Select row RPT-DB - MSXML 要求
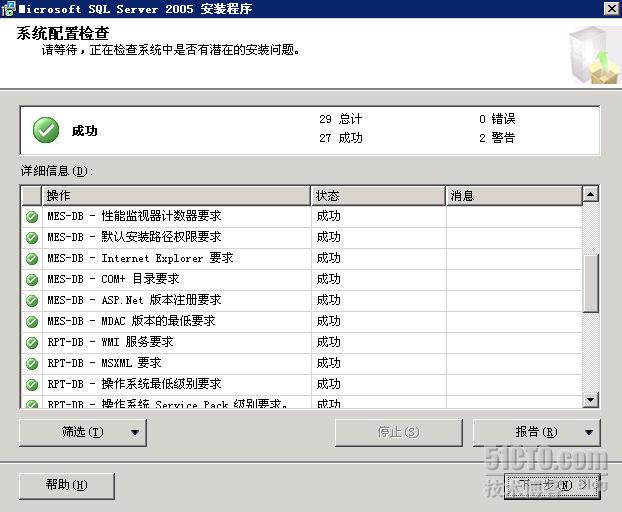 [301, 364]
